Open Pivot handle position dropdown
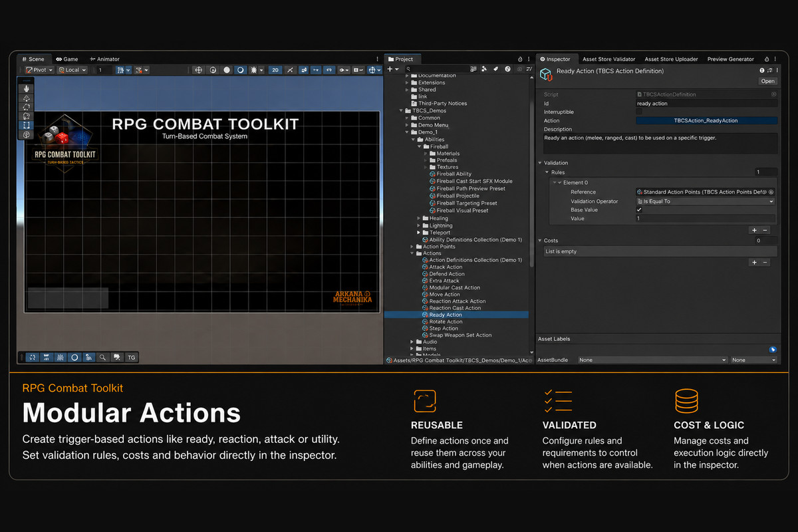This screenshot has height=532, width=798. click(39, 70)
